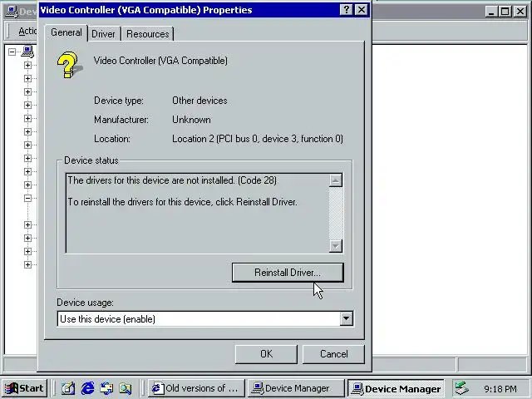
Task: Click the 'Unknown' manufacturer value
Action: point(191,120)
